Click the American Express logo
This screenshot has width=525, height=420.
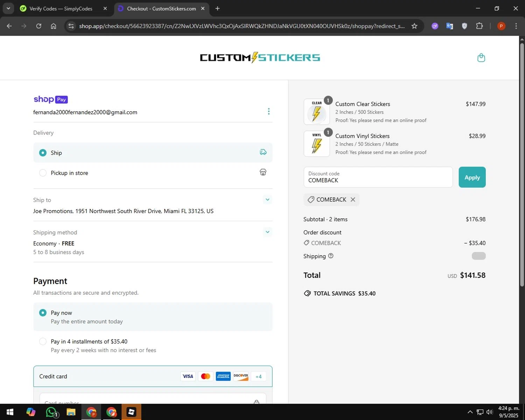point(223,376)
